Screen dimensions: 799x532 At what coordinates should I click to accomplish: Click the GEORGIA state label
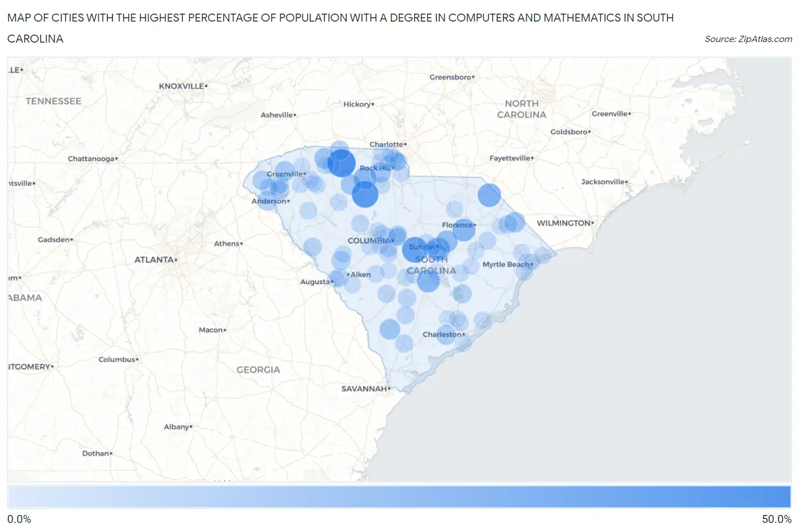[259, 370]
